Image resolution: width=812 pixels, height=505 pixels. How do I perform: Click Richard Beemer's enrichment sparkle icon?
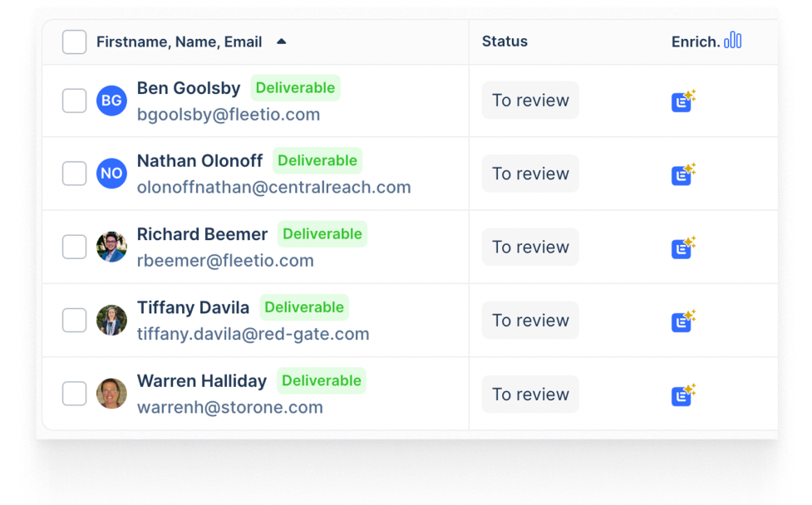682,248
